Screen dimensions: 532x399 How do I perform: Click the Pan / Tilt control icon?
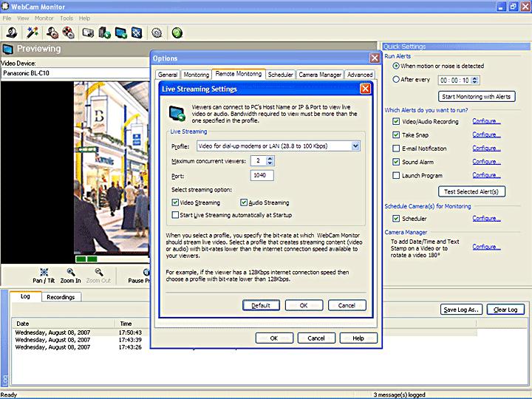point(44,272)
